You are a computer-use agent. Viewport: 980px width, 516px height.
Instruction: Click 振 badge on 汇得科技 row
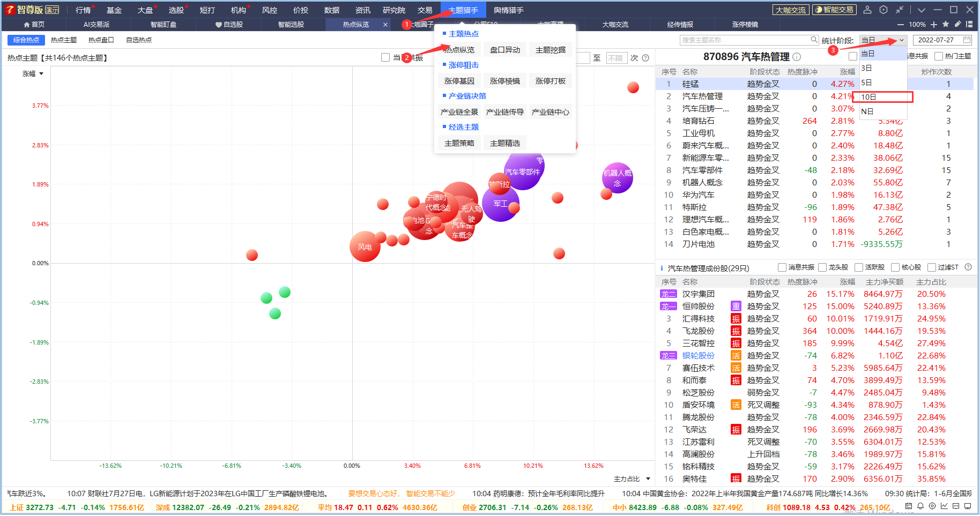click(736, 319)
